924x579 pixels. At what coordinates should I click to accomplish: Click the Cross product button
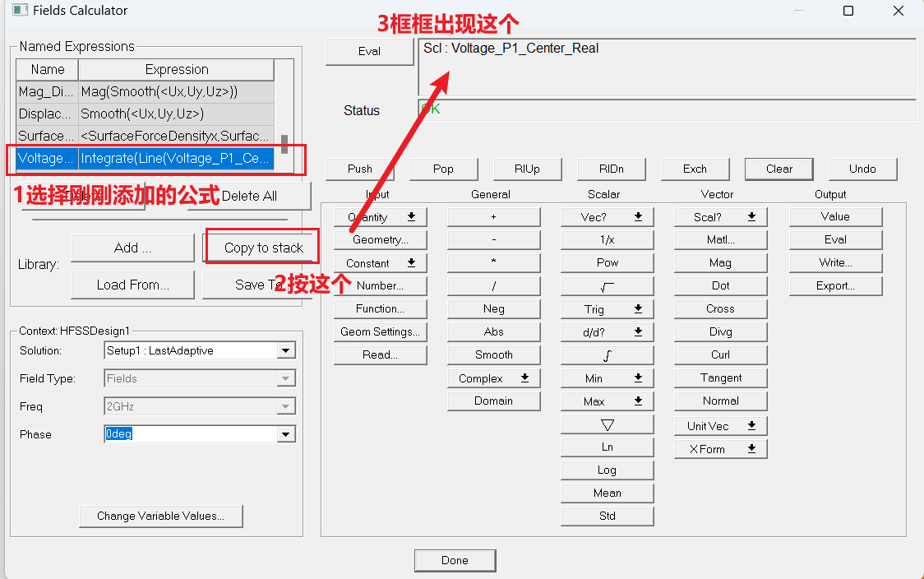tap(721, 309)
